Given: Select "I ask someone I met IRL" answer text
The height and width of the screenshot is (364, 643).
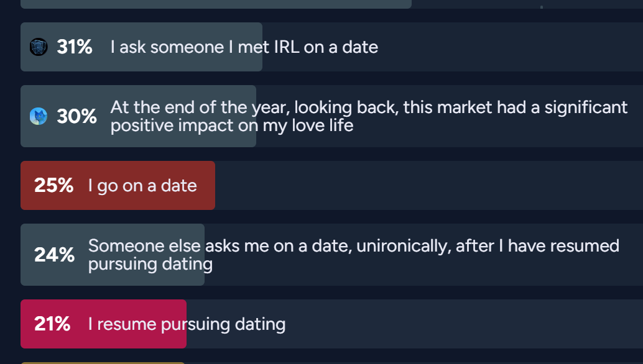Looking at the screenshot, I should [244, 47].
